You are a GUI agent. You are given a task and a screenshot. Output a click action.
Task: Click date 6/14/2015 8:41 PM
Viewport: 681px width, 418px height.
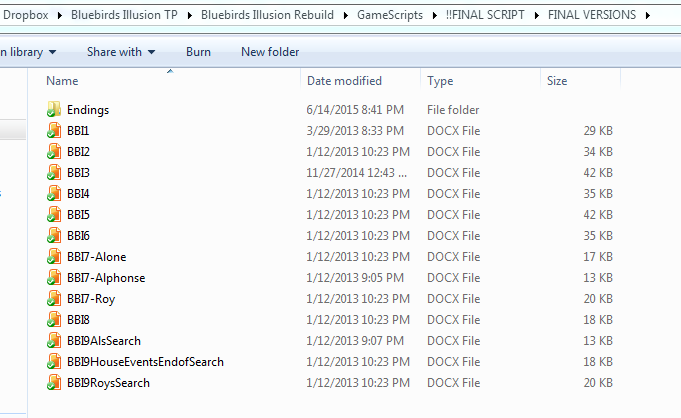355,109
